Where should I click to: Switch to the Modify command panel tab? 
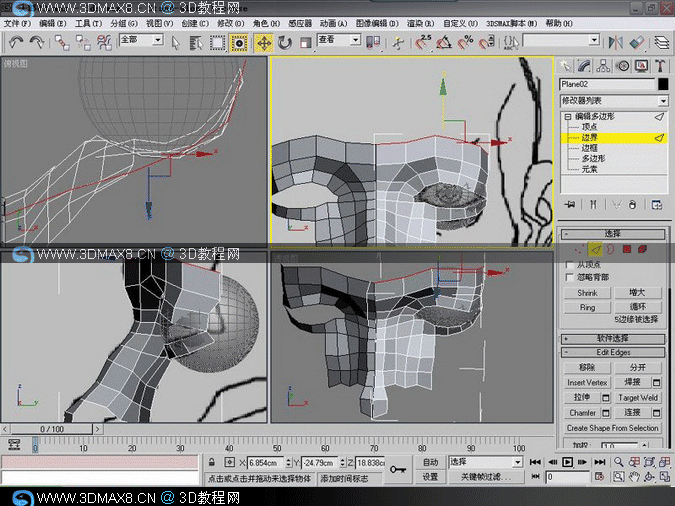tap(584, 66)
